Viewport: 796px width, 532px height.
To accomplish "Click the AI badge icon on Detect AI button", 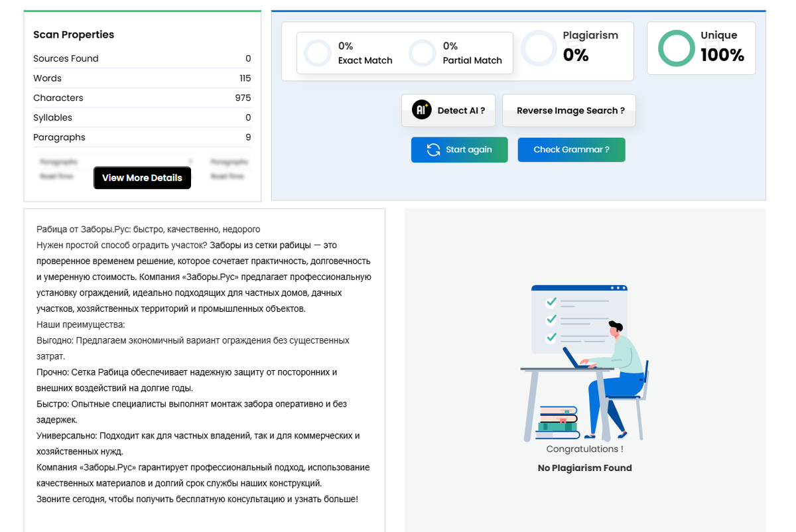I will tap(422, 109).
